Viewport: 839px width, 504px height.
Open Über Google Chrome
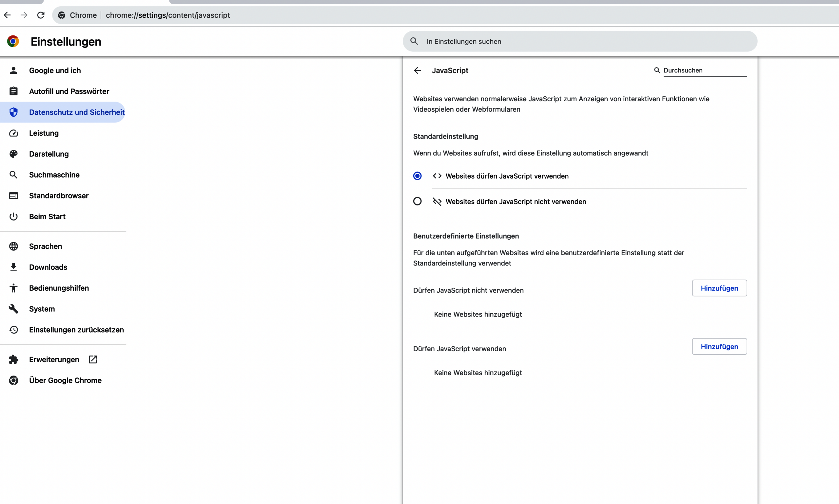65,380
